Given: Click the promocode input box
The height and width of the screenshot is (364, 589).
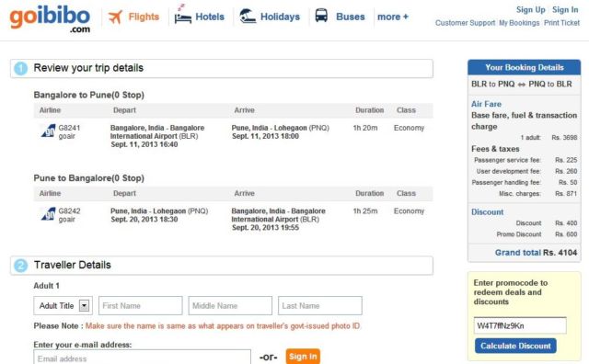Looking at the screenshot, I should pos(520,325).
